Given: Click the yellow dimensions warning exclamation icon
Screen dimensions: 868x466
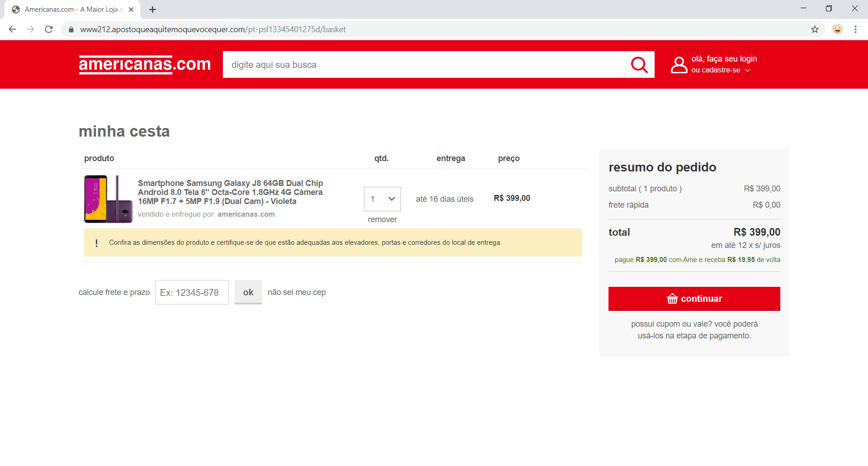Looking at the screenshot, I should click(x=96, y=243).
